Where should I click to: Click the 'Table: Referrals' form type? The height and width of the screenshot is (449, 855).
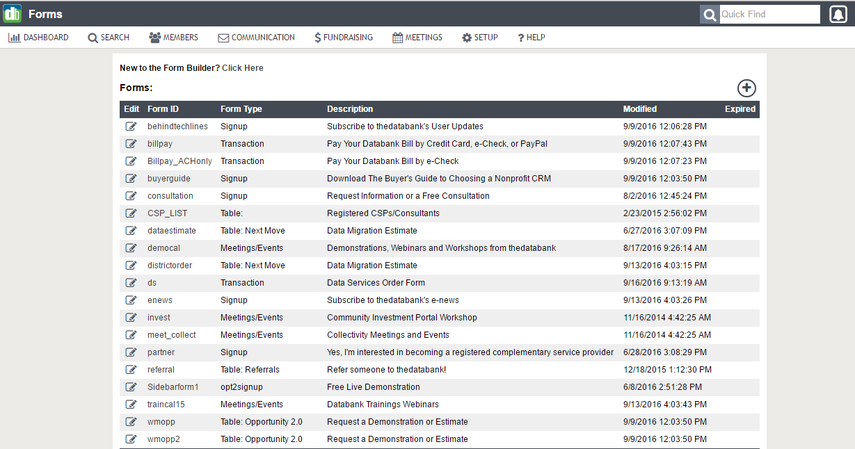coord(250,369)
